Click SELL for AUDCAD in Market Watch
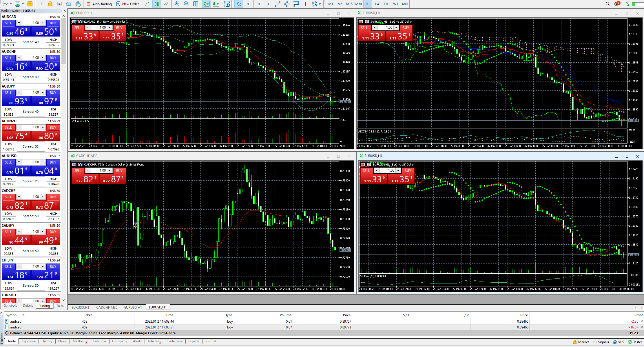Viewport: 644px width, 347px height. (8, 23)
